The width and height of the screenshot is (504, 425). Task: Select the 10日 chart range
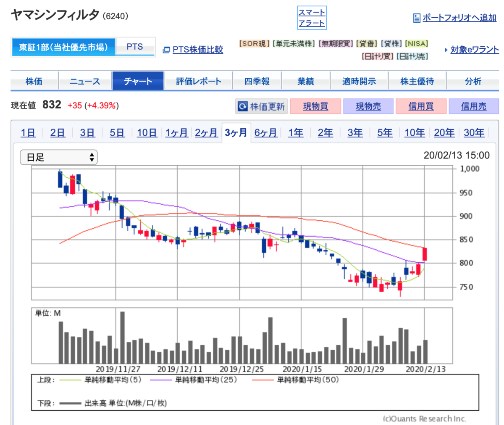tap(147, 133)
